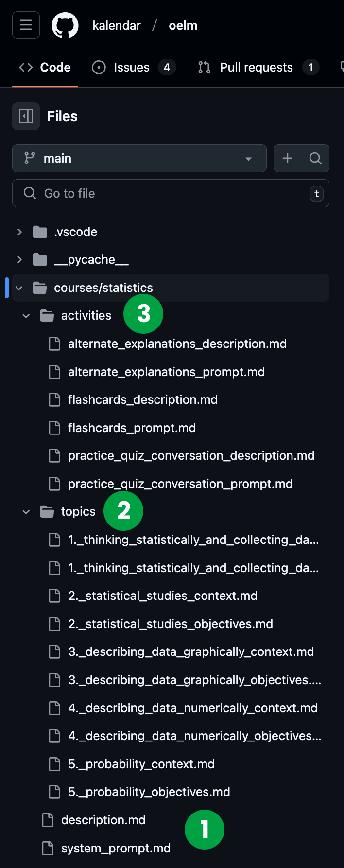The image size is (344, 868).
Task: Click the __pycache__ folder icon
Action: point(40,260)
